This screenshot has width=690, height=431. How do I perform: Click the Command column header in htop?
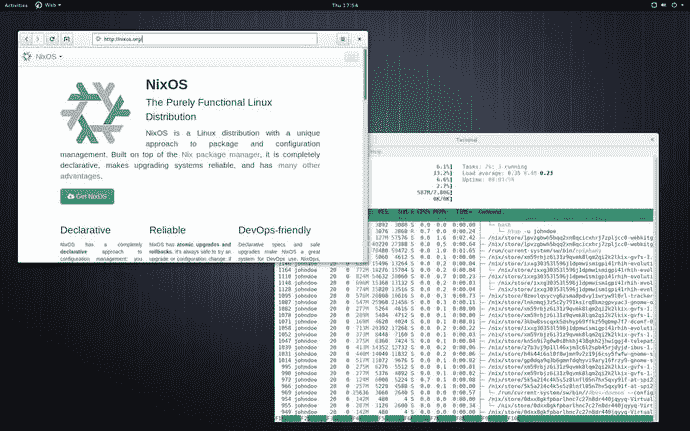490,212
